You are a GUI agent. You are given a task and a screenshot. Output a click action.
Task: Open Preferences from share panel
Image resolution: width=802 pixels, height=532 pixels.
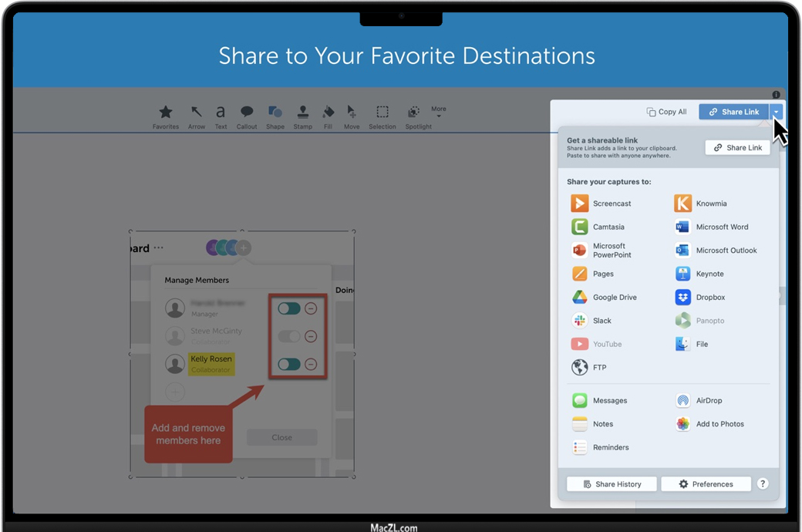[x=706, y=484]
